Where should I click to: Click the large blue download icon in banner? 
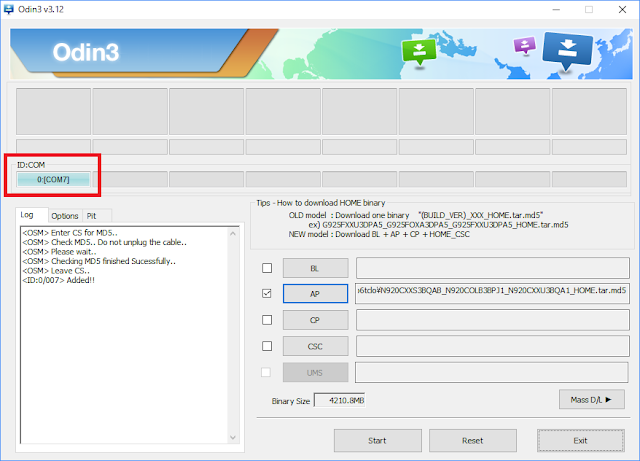[567, 51]
